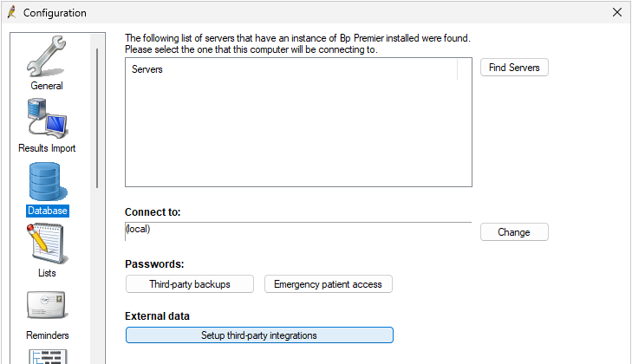Screen dimensions: 632x364
Task: Click the Connect to server field
Action: (297, 231)
